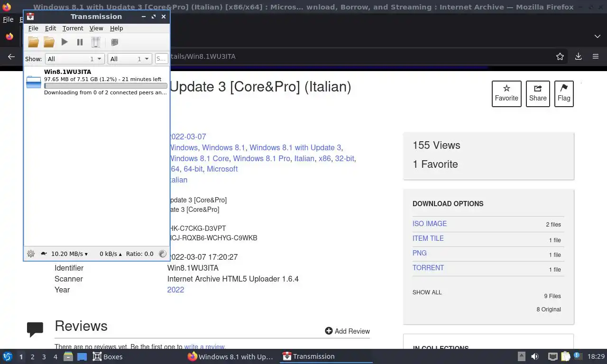Open the Microsoft topic link

pyautogui.click(x=222, y=169)
